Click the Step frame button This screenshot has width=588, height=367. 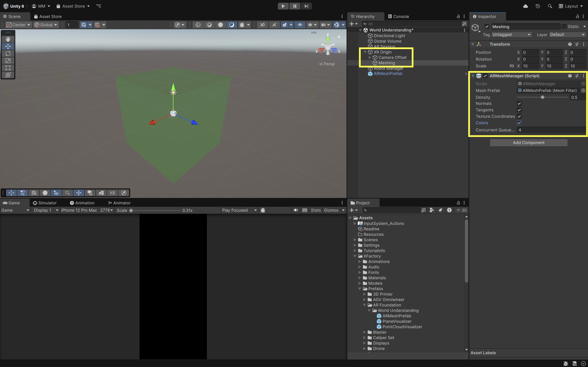[306, 6]
